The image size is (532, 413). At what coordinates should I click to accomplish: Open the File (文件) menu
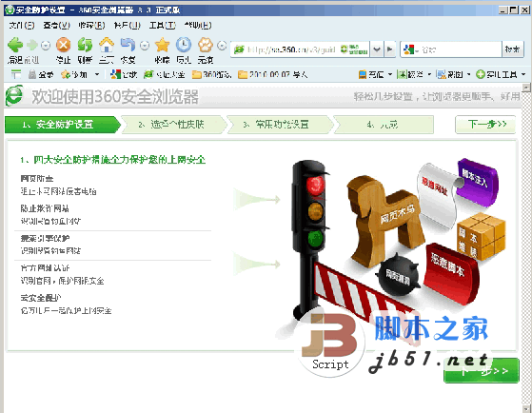[22, 25]
